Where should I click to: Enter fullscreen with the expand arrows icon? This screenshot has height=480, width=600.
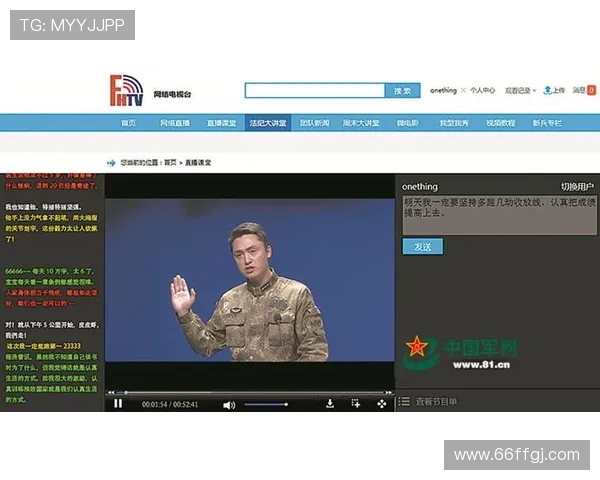coord(381,404)
